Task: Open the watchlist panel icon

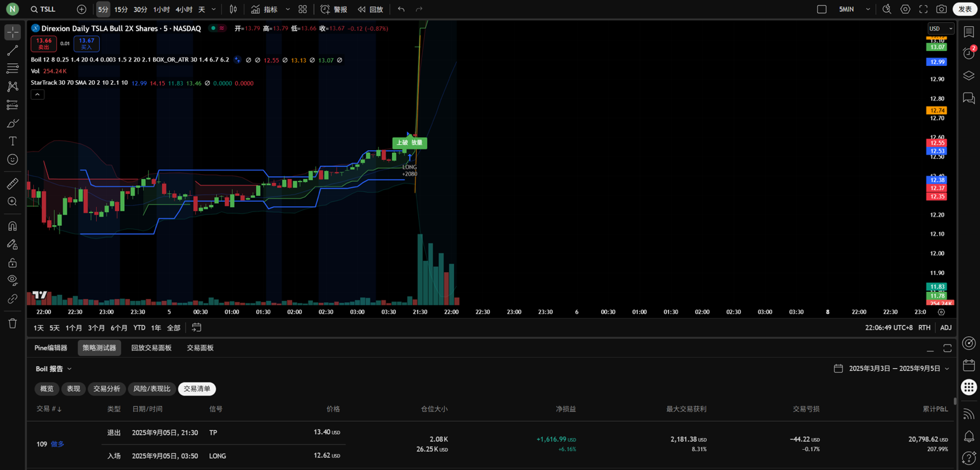Action: 969,32
